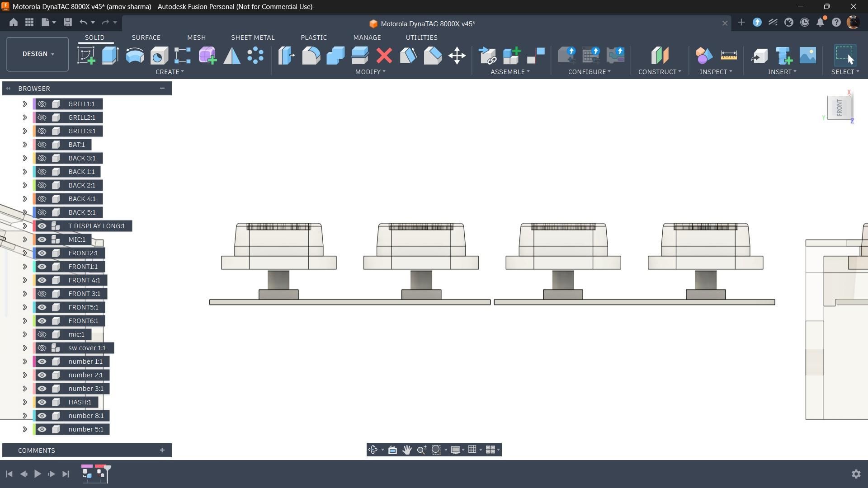The width and height of the screenshot is (868, 488).
Task: Open the INSPECT menu
Action: (x=716, y=72)
